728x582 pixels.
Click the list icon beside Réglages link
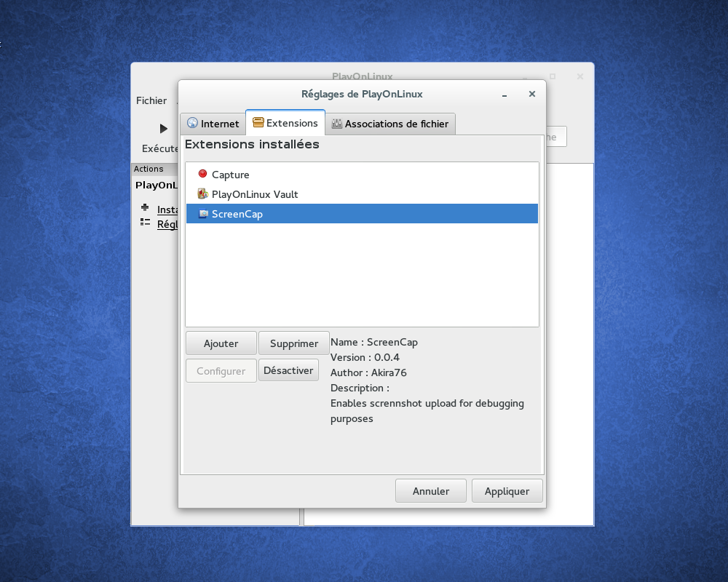click(x=146, y=223)
